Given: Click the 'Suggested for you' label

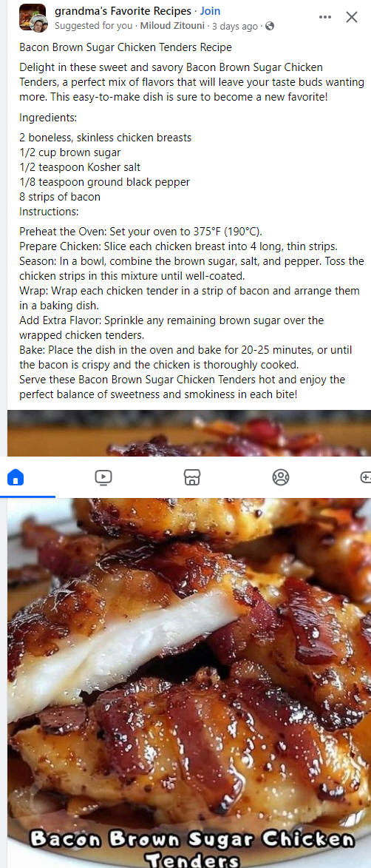Looking at the screenshot, I should [94, 26].
